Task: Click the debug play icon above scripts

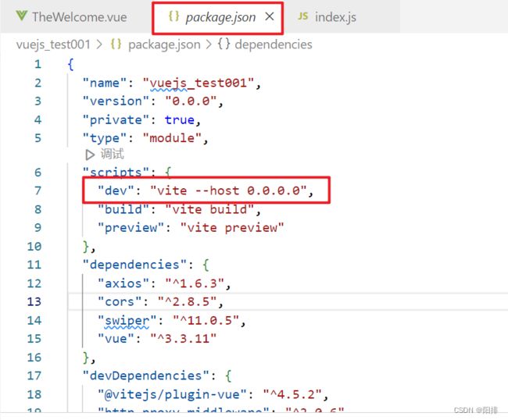Action: 90,155
